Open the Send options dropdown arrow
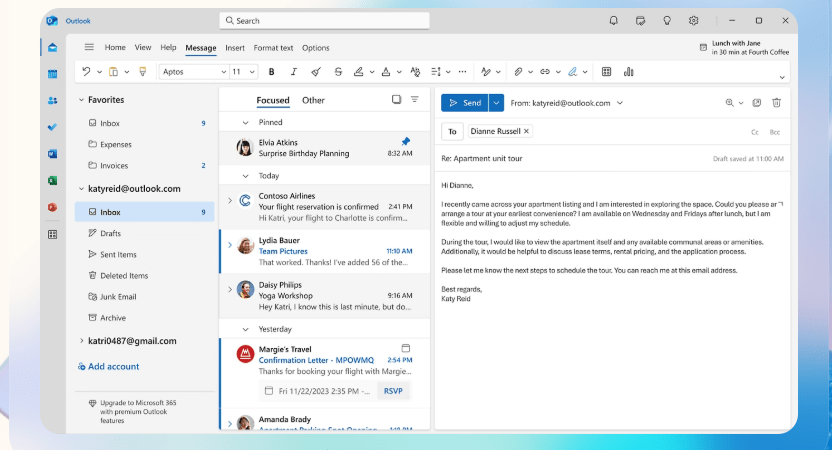The height and width of the screenshot is (450, 832). [496, 103]
